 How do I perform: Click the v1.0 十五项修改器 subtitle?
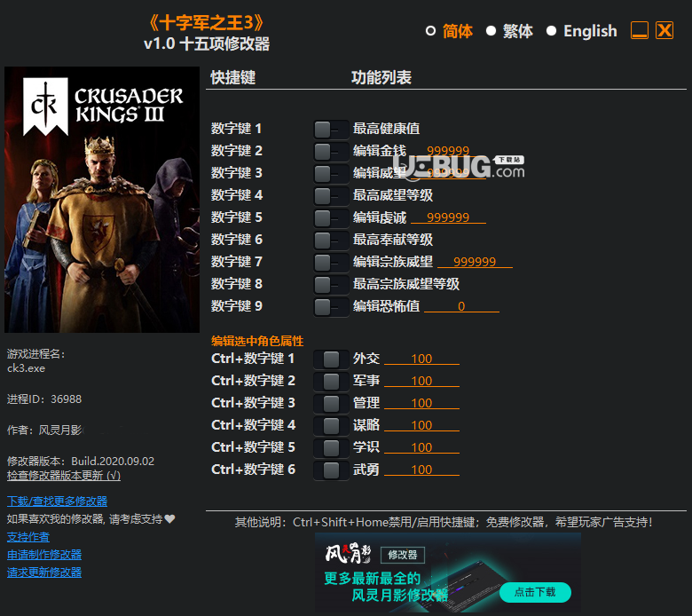[x=207, y=44]
